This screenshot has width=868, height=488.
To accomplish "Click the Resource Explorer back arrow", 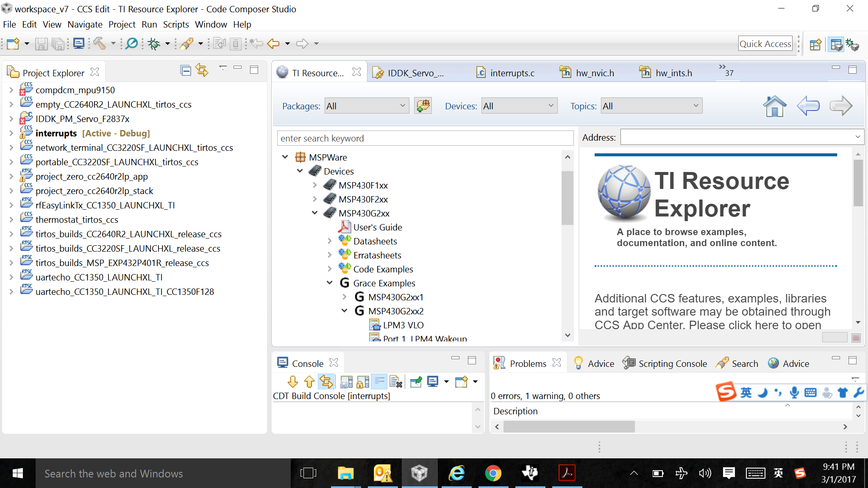I will click(808, 106).
